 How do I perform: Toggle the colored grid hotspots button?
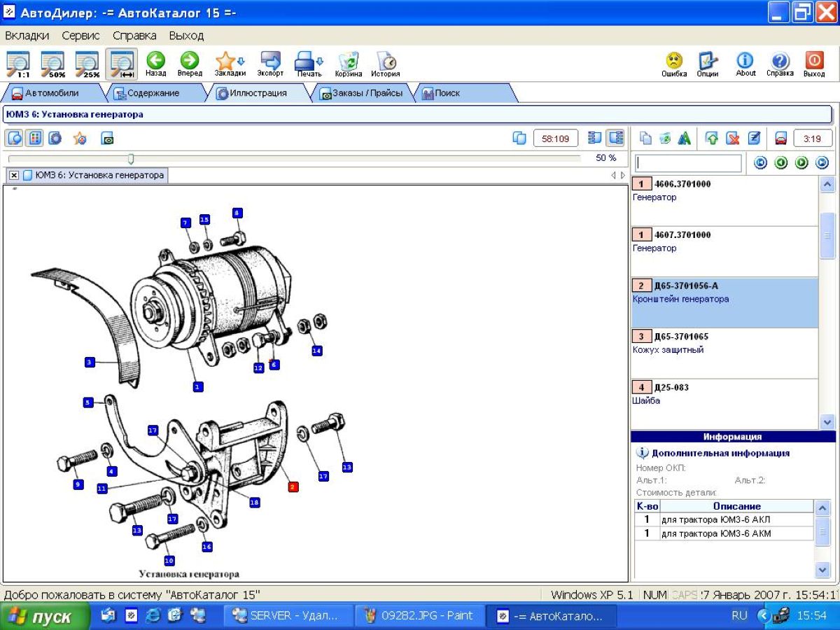coord(34,138)
